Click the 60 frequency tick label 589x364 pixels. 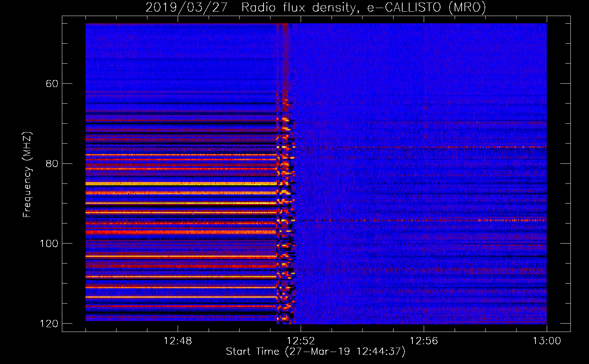point(52,84)
